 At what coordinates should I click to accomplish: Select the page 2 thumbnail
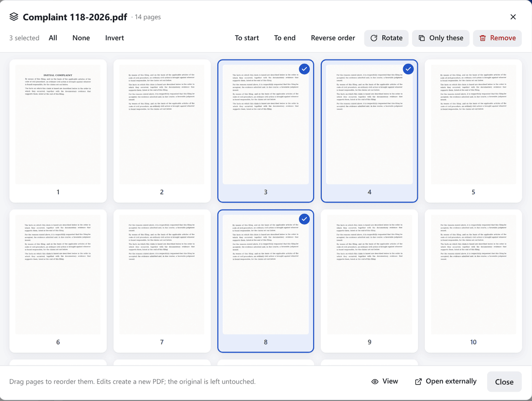[x=162, y=131]
